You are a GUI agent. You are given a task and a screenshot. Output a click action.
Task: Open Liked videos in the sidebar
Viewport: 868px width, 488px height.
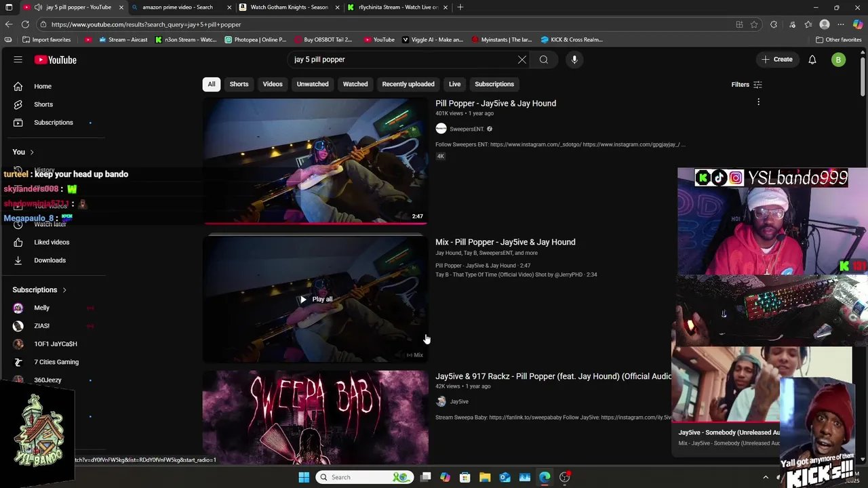pos(52,242)
